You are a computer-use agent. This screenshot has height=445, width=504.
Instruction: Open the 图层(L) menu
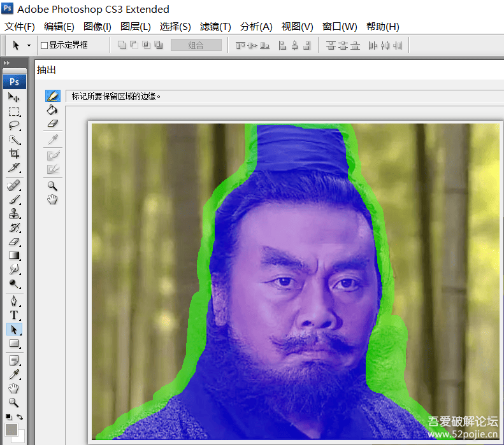(136, 26)
